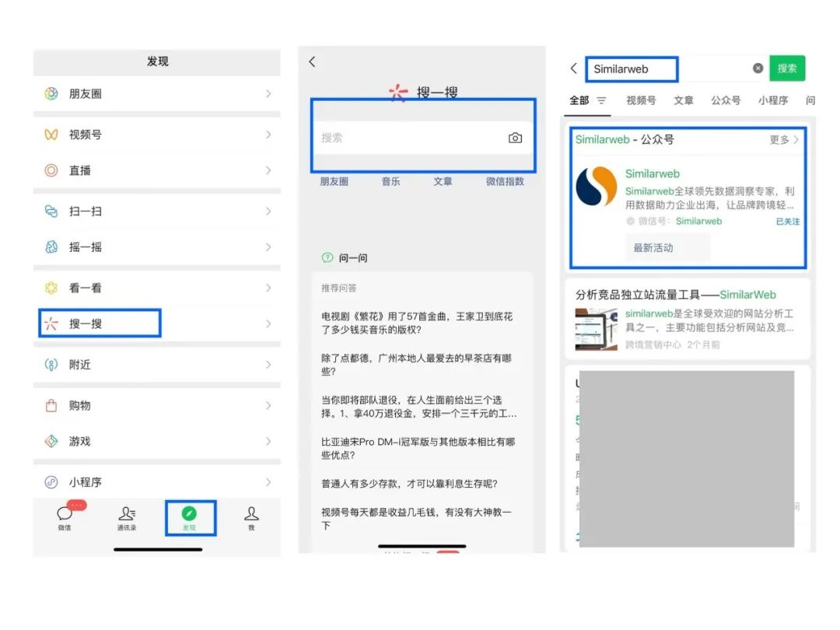Select the 全部 results tab
This screenshot has width=840, height=630.
[579, 100]
